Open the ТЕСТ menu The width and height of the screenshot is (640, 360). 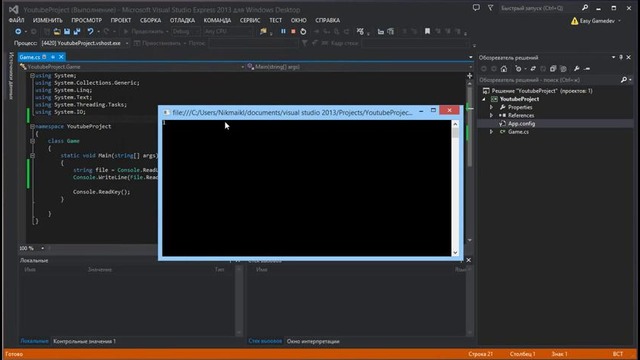pyautogui.click(x=276, y=20)
